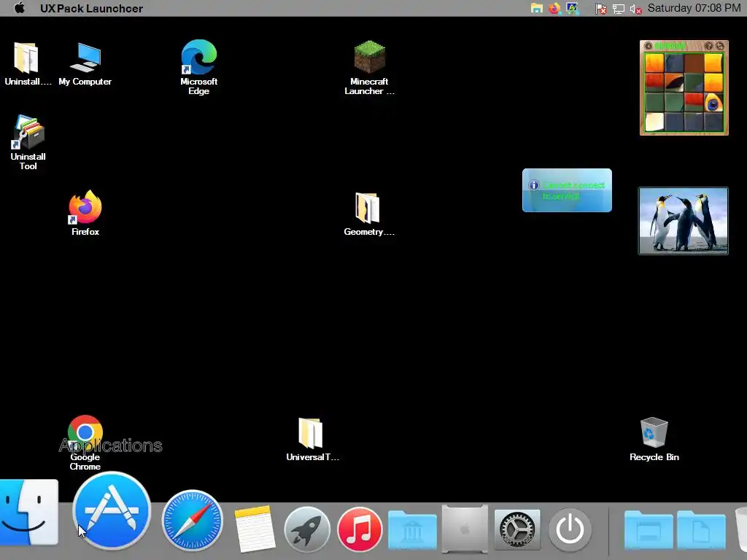The width and height of the screenshot is (747, 560).
Task: Select the Minecraft Launcher desktop icon
Action: pos(369,68)
